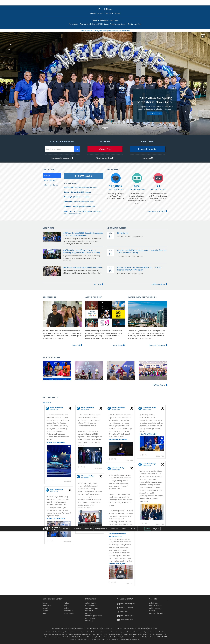Viewport: 210px width, 644px height.
Task: Click the Instagram icon in footer
Action: coord(118,604)
